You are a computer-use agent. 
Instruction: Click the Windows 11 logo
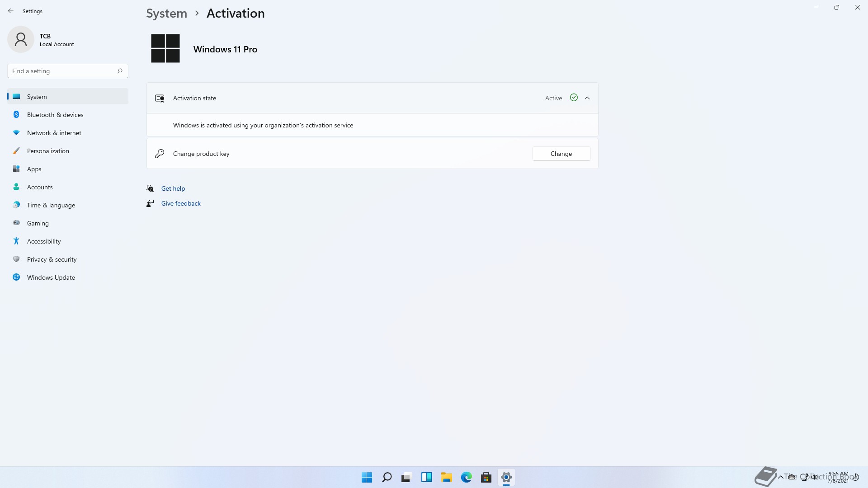(165, 48)
